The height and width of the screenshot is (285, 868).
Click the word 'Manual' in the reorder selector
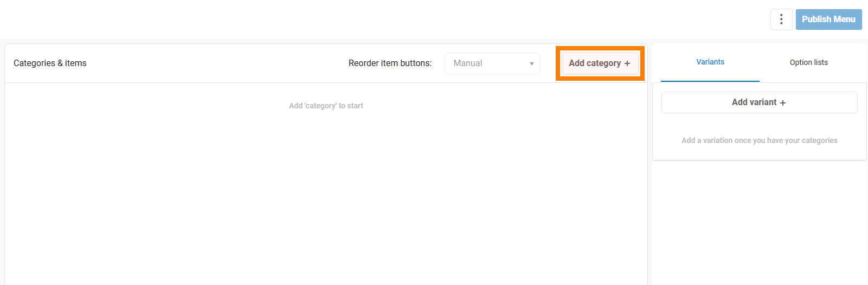coord(468,63)
